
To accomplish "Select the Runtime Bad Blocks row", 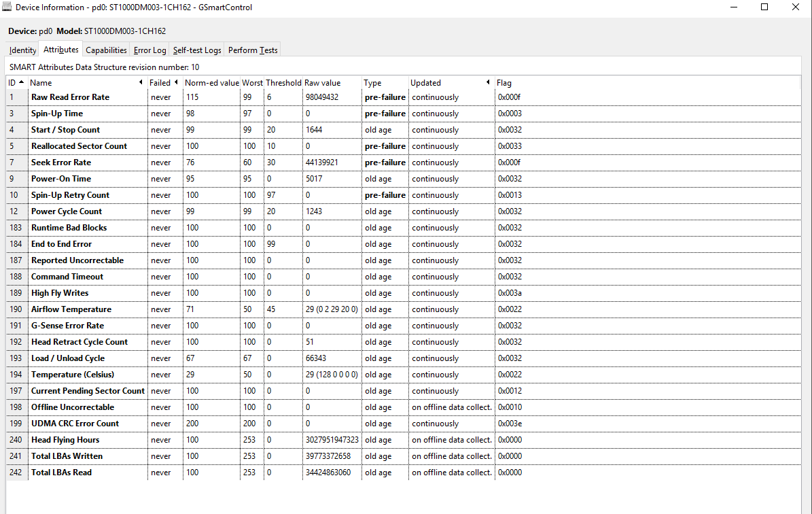I will tap(404, 228).
